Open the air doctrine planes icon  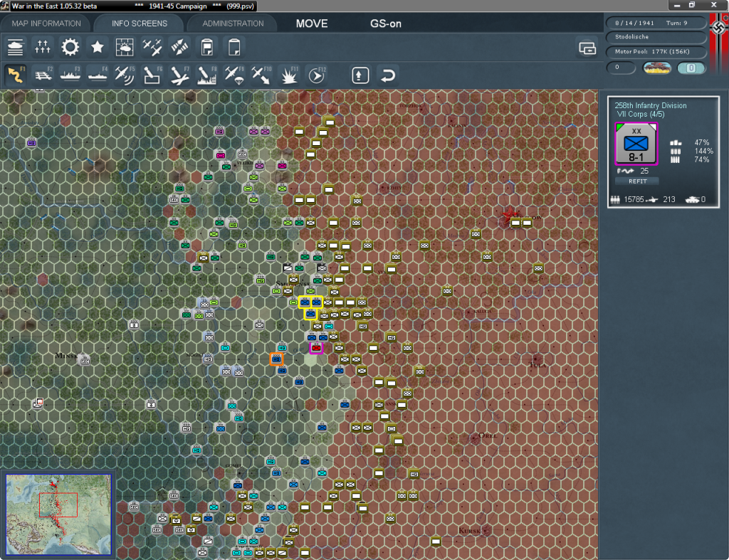coord(152,47)
